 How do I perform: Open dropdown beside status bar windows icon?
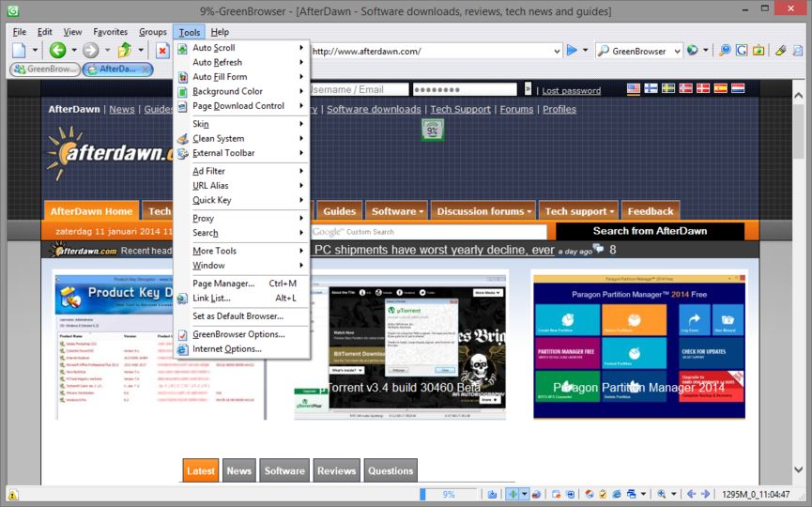(x=643, y=494)
